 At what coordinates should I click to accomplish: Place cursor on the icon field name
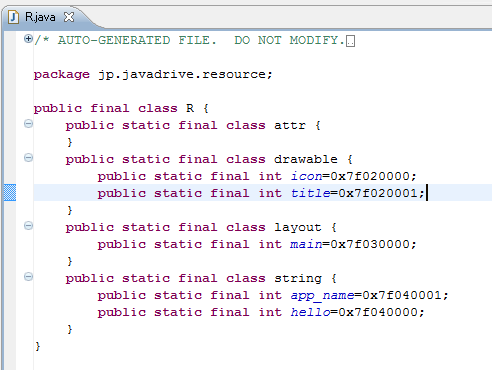(306, 176)
